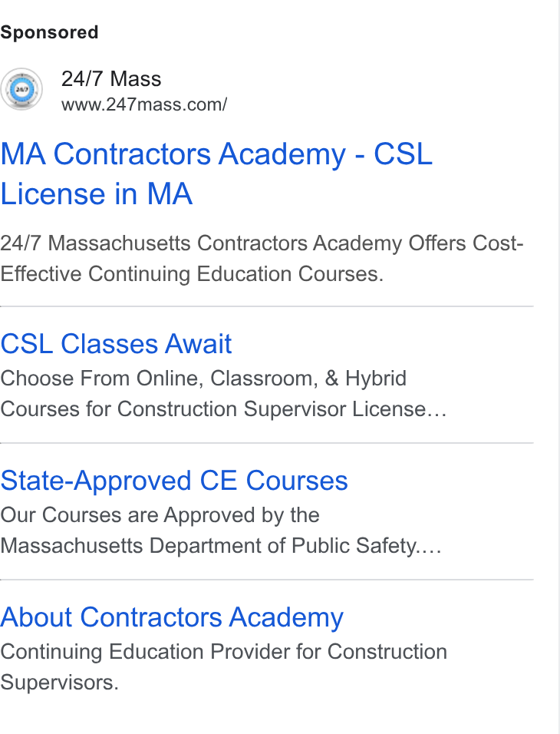Open the About Contractors Academy sitelink

pos(172,617)
